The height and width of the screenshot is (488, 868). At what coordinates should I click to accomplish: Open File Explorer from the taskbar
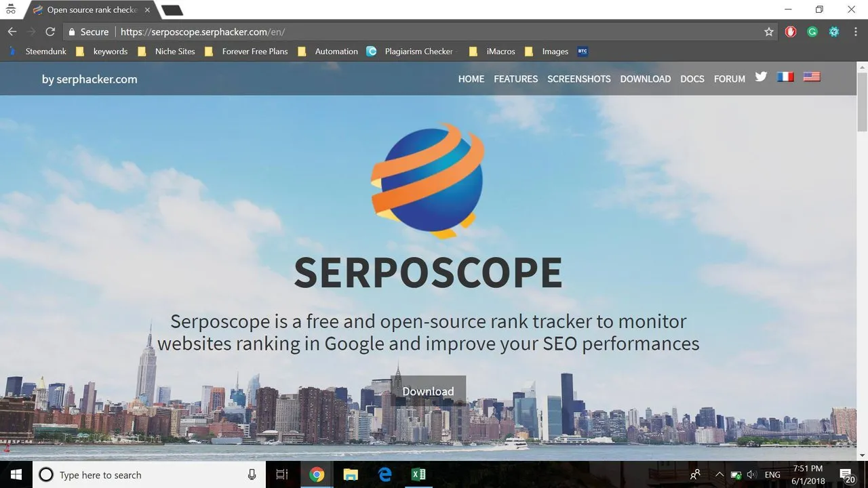pyautogui.click(x=351, y=474)
